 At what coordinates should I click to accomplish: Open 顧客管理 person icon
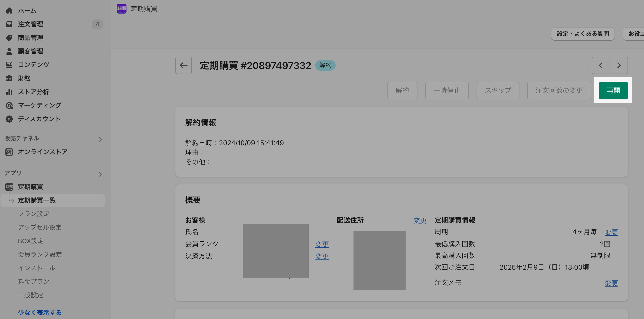9,51
